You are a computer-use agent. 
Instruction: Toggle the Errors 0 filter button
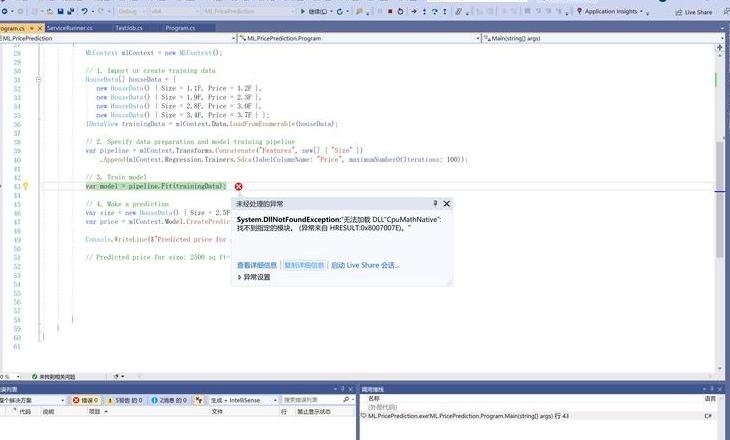click(x=86, y=400)
